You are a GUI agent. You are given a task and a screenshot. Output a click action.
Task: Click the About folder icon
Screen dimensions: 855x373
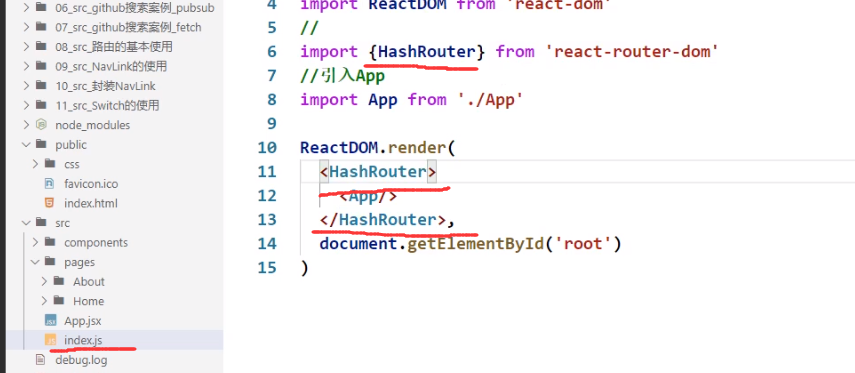click(x=59, y=281)
